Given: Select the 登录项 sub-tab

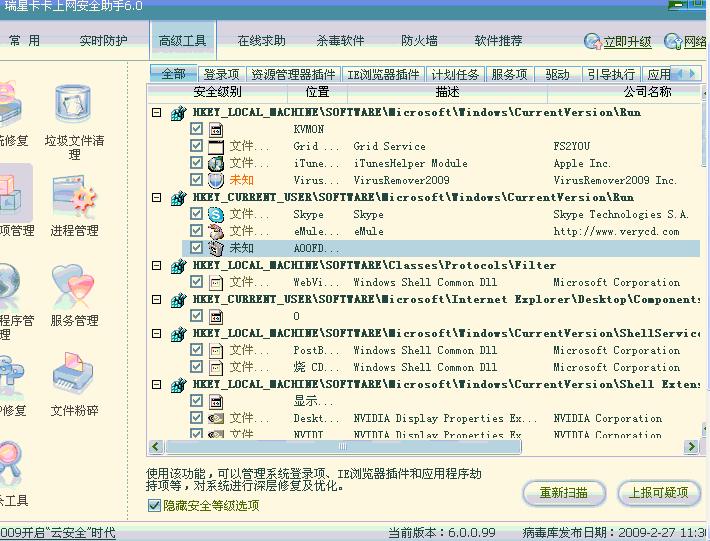Looking at the screenshot, I should pos(221,74).
